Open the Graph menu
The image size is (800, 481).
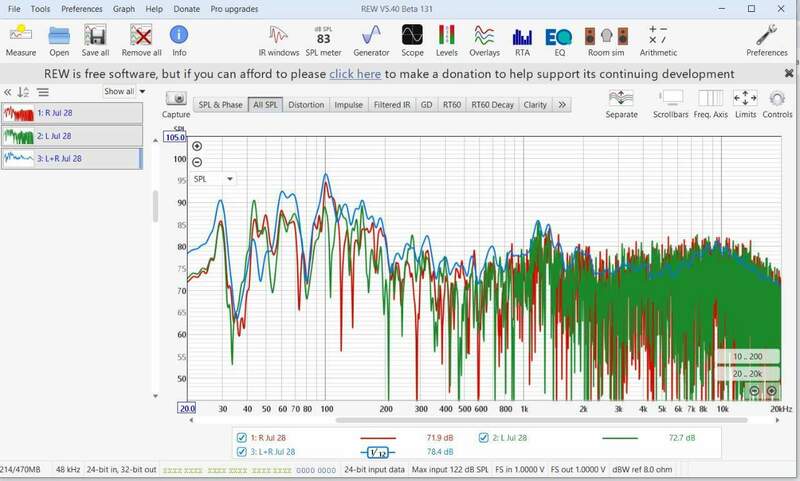pos(124,9)
